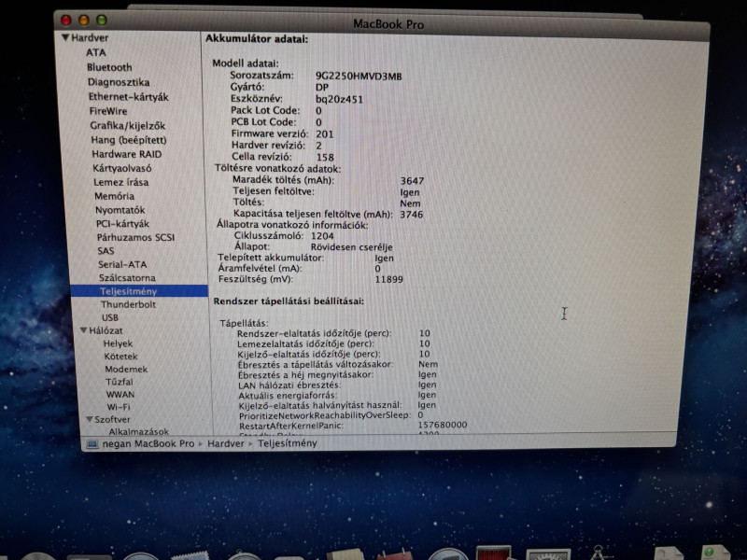Select WWAN in the sidebar

[120, 394]
